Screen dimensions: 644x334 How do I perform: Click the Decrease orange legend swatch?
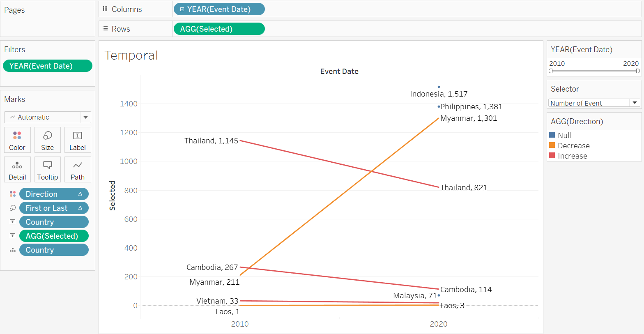coord(552,145)
